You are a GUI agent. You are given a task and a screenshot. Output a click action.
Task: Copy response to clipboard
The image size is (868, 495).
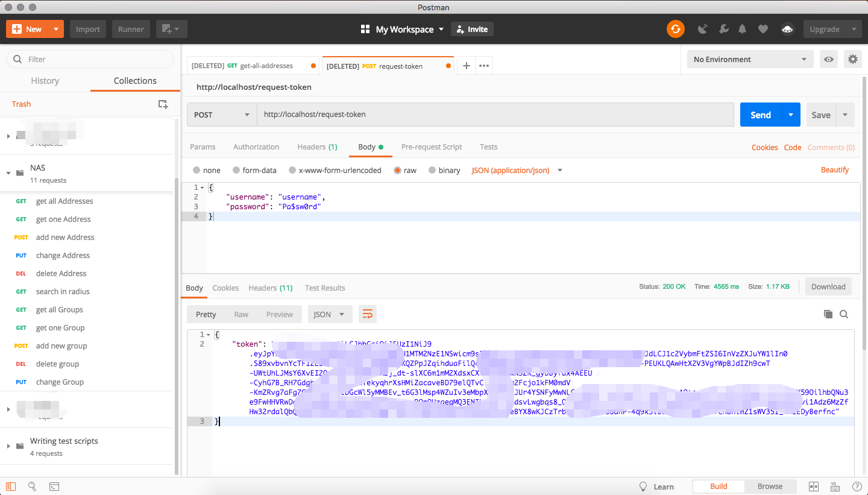tap(828, 314)
